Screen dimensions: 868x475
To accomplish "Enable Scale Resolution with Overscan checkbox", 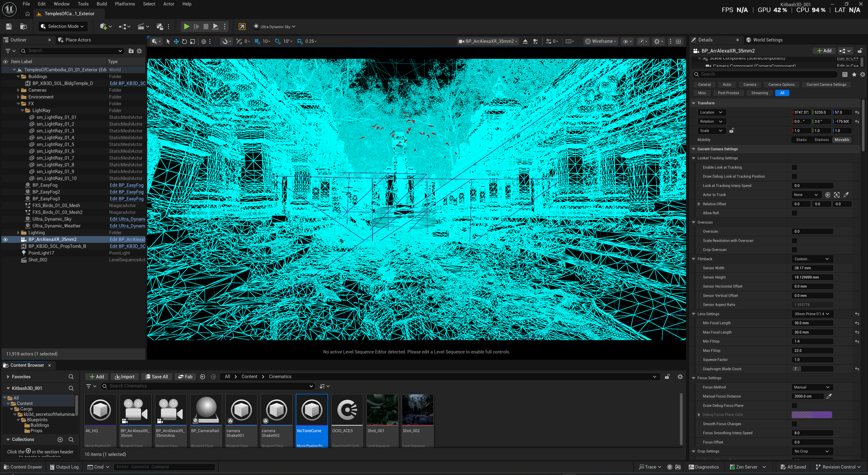I will [794, 240].
